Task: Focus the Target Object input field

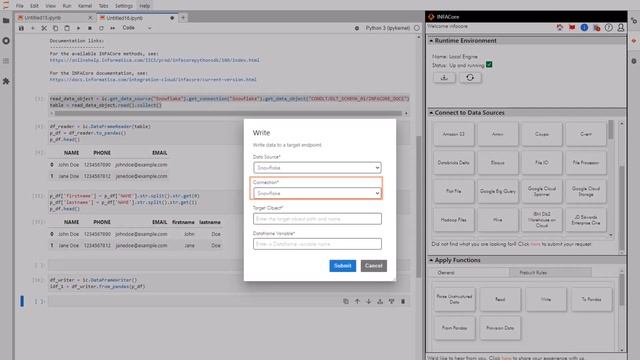Action: point(317,219)
